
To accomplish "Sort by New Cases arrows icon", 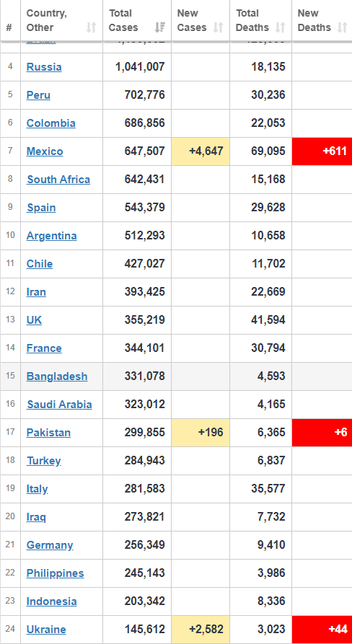I will tap(219, 27).
